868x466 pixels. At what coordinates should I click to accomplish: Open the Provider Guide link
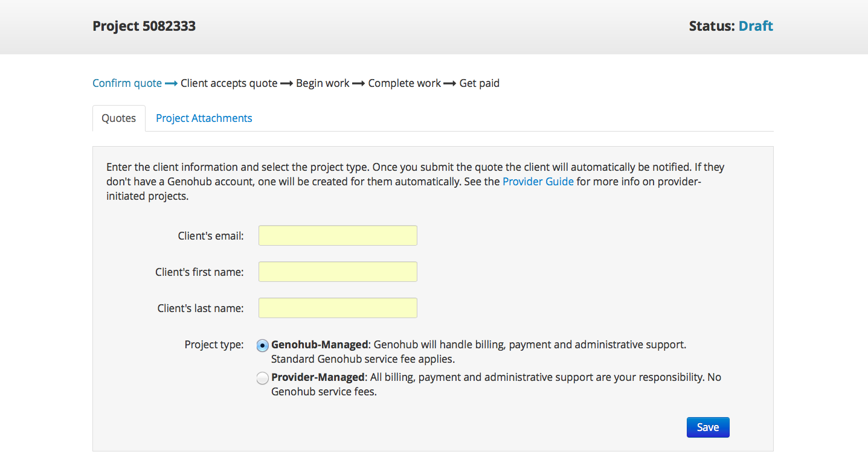tap(538, 181)
